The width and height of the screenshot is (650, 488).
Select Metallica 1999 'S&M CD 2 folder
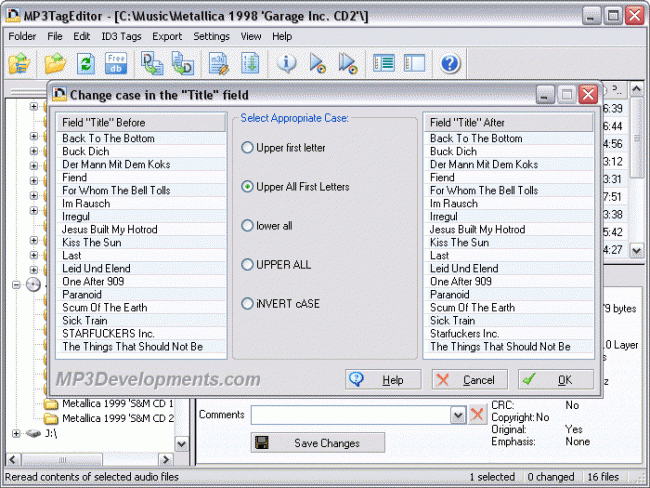tap(118, 418)
